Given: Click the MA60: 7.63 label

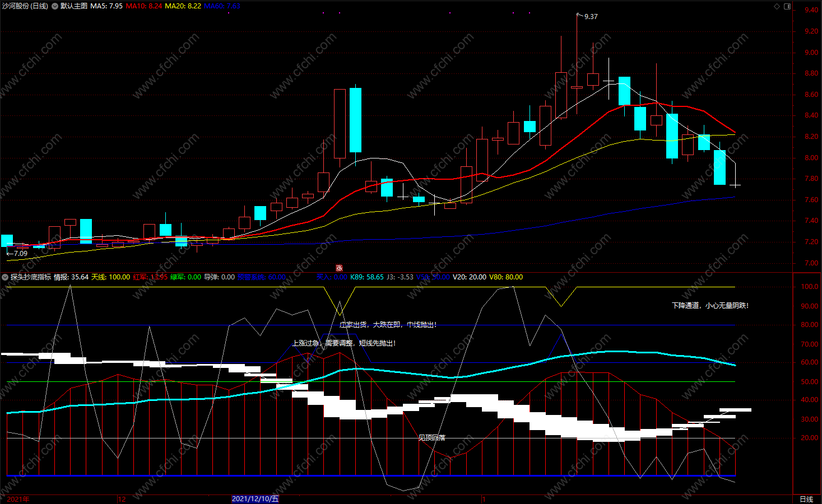Looking at the screenshot, I should tap(222, 6).
